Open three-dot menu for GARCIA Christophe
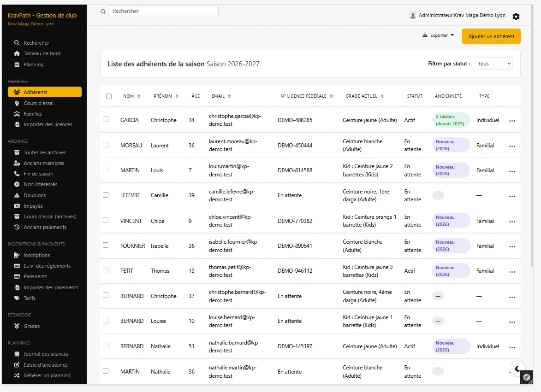This screenshot has height=392, width=541. coord(512,121)
